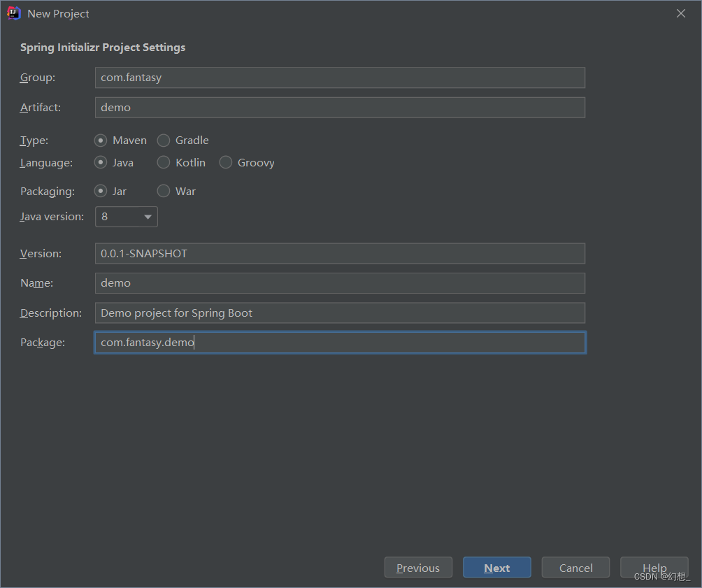Click the Version field with 0.0.1-SNAPSHOT

[340, 254]
